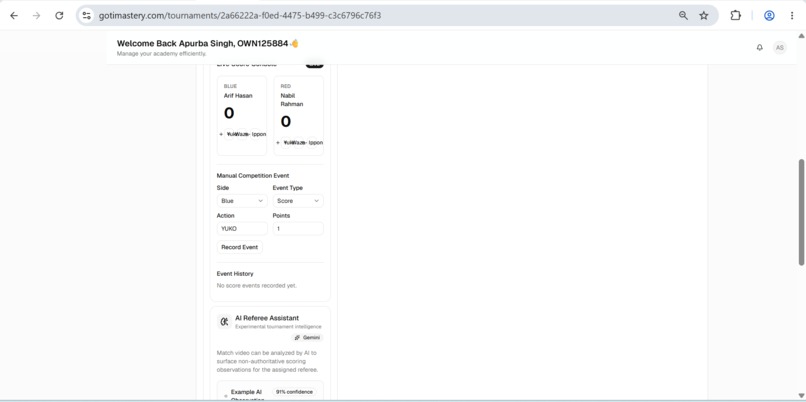Open the browser extensions puzzle icon

[736, 15]
